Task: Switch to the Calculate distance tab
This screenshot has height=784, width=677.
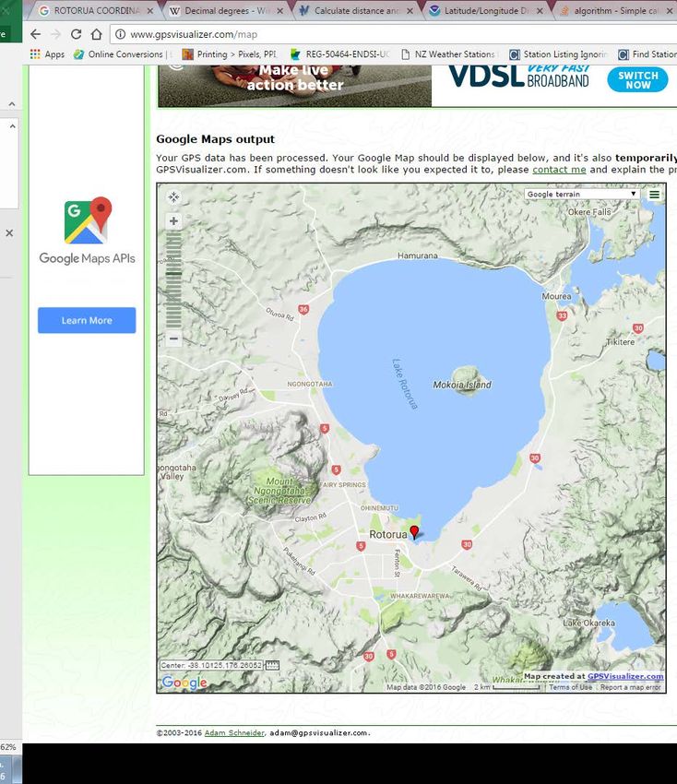Action: (354, 10)
